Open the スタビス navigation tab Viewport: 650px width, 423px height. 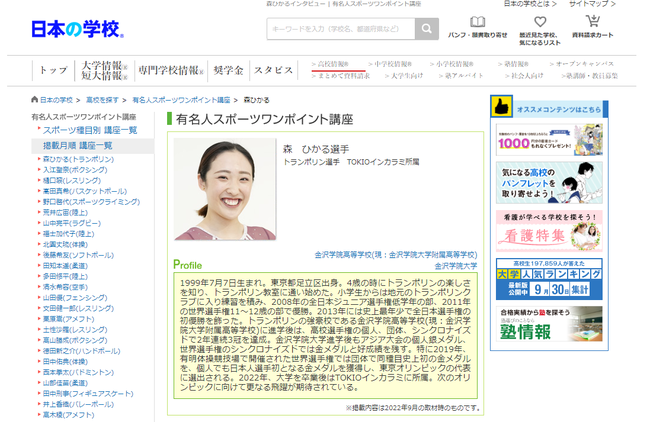click(273, 70)
